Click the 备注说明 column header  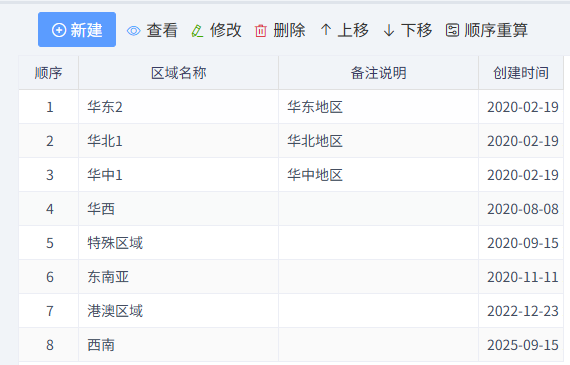378,73
